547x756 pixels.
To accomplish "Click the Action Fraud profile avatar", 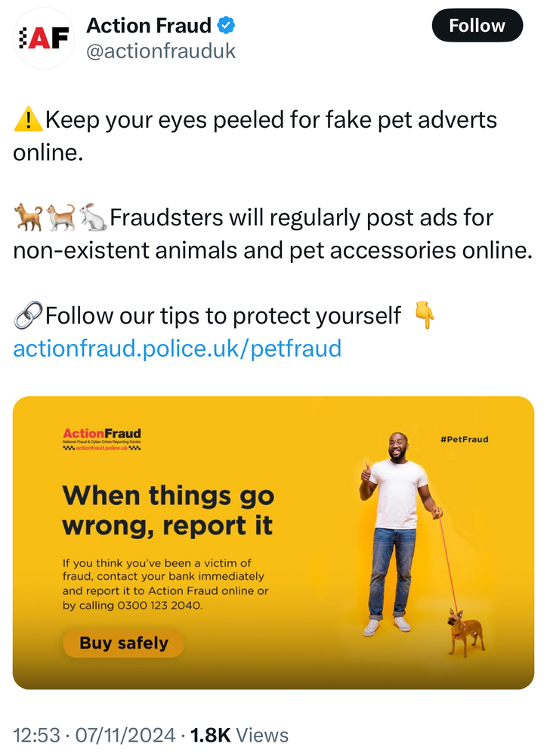I will tap(44, 38).
